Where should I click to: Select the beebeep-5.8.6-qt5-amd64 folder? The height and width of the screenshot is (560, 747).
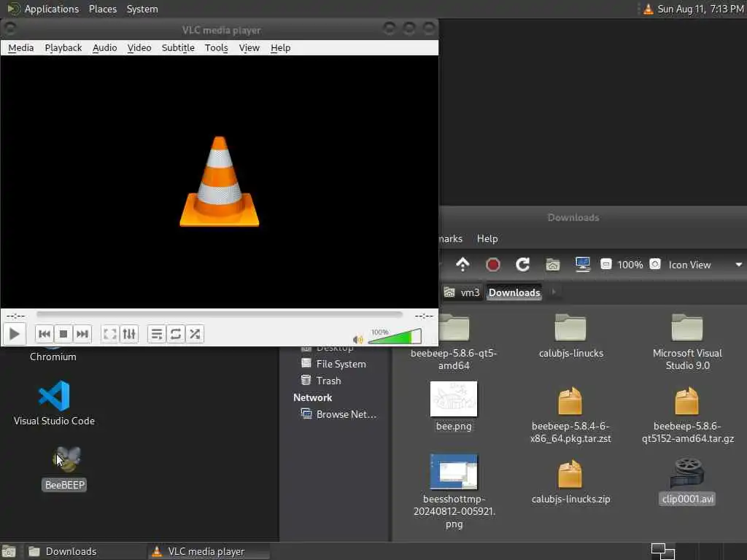(x=454, y=343)
